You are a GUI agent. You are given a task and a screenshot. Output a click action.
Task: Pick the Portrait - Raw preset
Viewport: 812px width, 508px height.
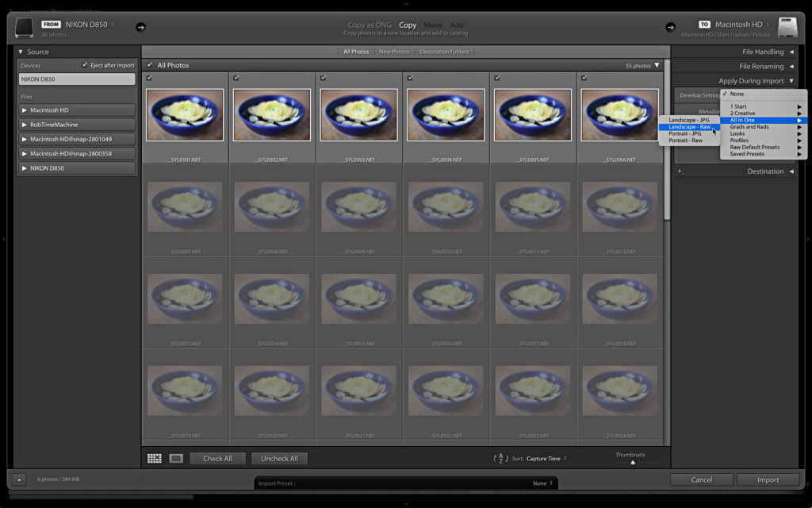(689, 140)
